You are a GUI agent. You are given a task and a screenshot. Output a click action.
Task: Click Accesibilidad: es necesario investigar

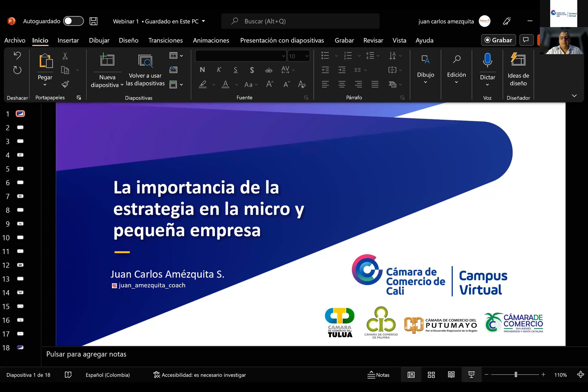199,375
